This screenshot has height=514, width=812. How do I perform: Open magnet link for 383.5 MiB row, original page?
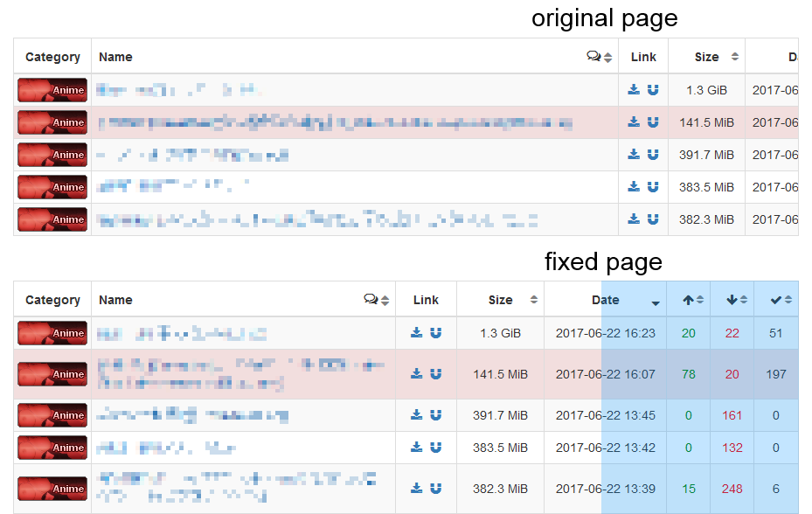[653, 186]
